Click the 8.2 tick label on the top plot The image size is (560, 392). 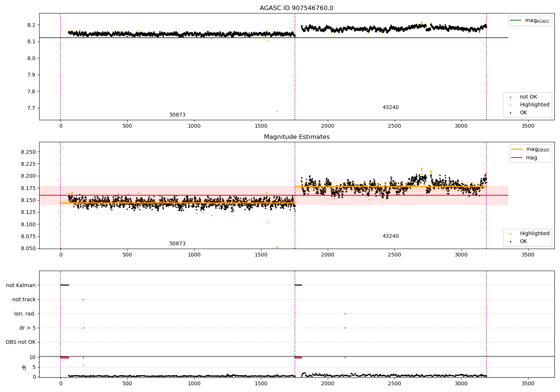(32, 25)
